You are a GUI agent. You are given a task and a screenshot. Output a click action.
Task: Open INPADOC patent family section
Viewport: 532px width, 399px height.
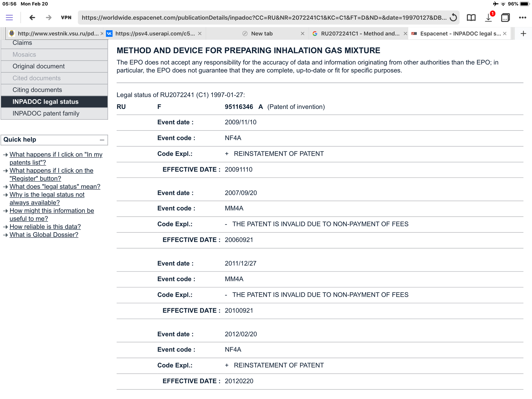coord(46,114)
